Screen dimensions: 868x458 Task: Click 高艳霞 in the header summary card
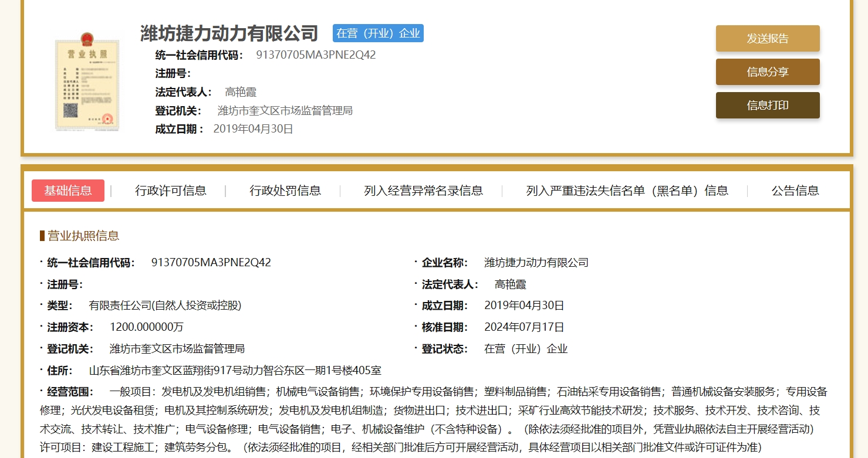(241, 92)
